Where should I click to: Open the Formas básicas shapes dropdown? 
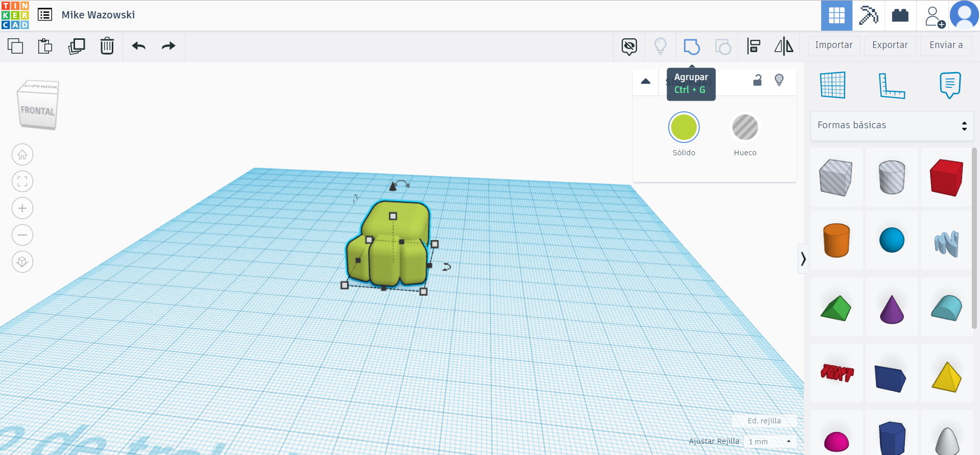pos(892,126)
